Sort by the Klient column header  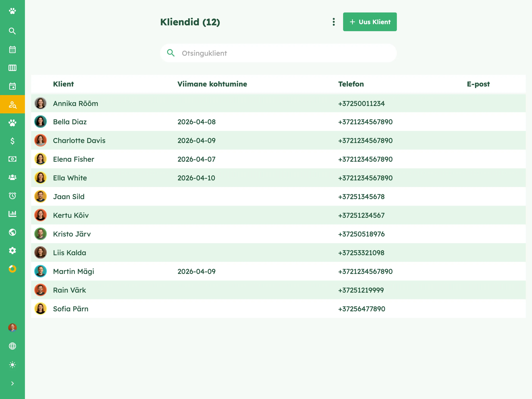pos(63,84)
